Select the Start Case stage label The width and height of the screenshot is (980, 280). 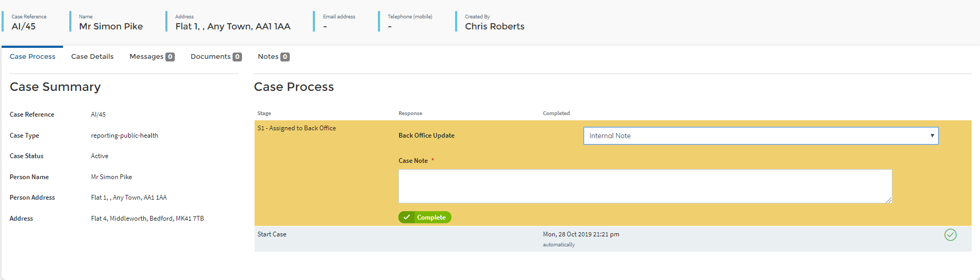pos(272,234)
